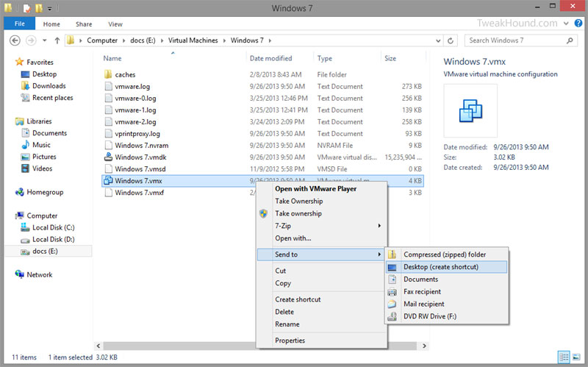Open Downloads in Favorites

click(x=49, y=85)
